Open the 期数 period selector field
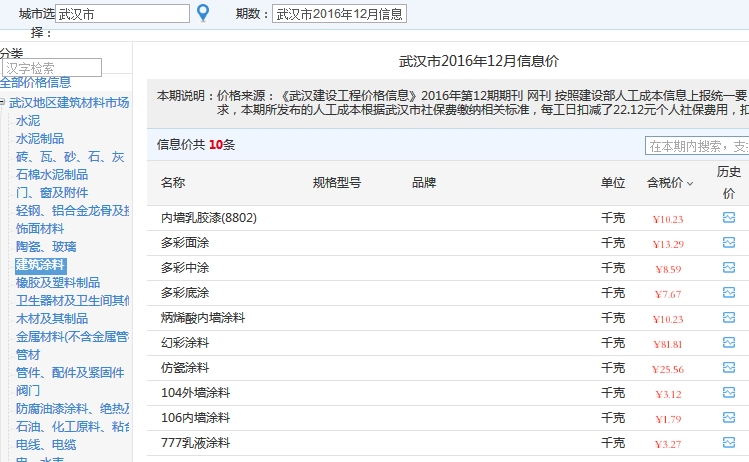This screenshot has width=749, height=462. click(339, 14)
